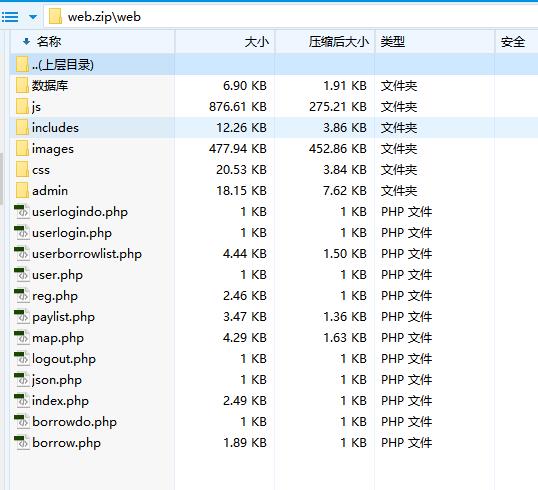The height and width of the screenshot is (490, 538).
Task: Click the paylist.php file icon
Action: point(22,317)
